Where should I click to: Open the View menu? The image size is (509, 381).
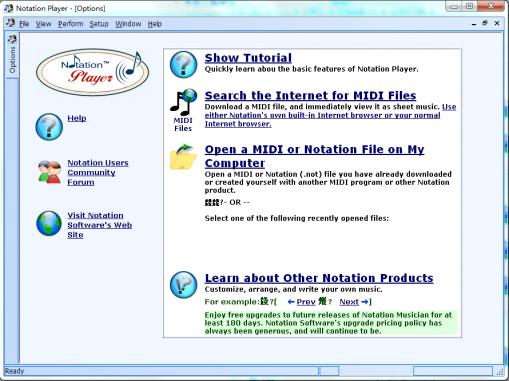44,24
